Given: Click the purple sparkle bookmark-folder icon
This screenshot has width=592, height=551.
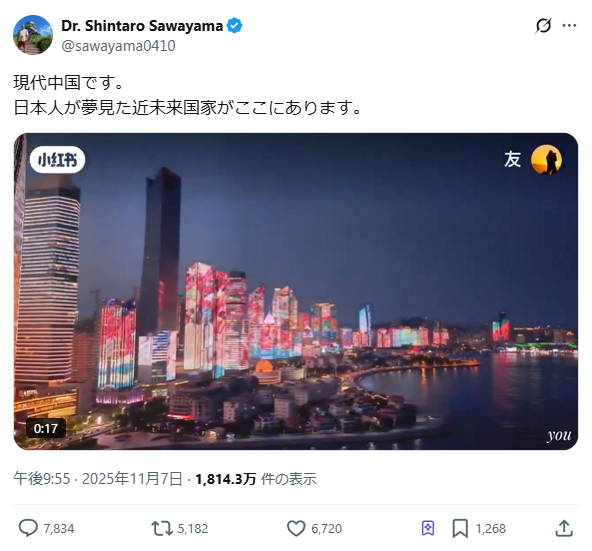Looking at the screenshot, I should [428, 528].
